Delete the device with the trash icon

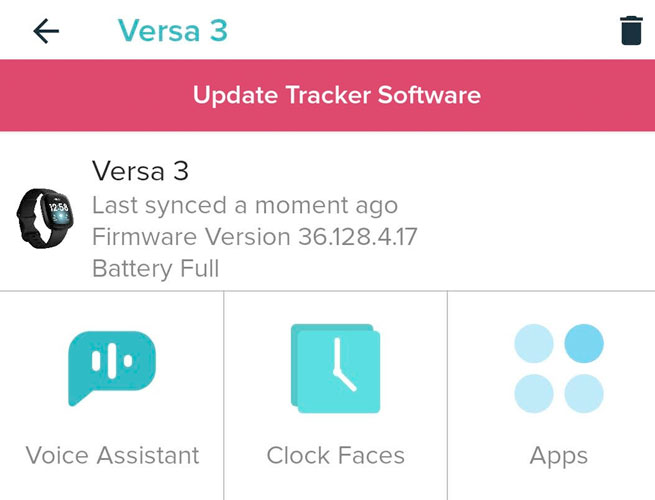click(631, 31)
